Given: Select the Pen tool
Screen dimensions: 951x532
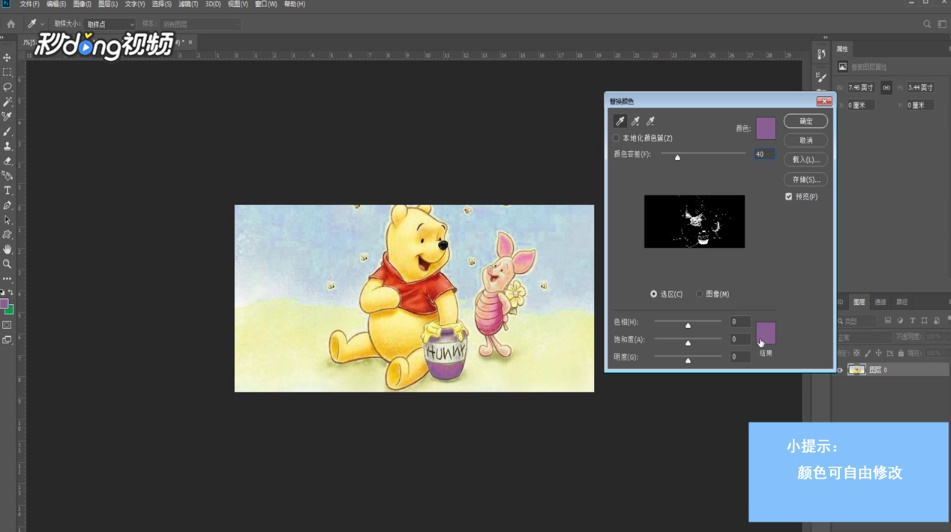Looking at the screenshot, I should (7, 206).
